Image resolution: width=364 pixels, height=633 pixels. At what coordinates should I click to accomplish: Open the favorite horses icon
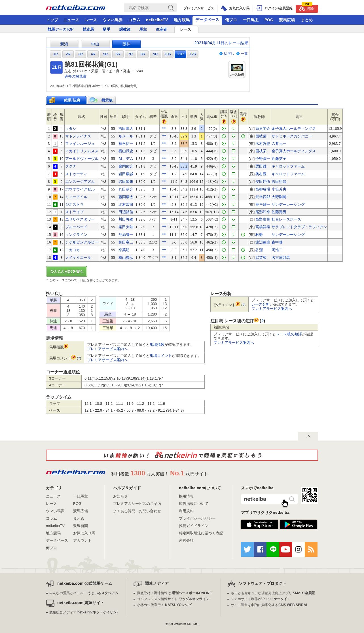(224, 8)
